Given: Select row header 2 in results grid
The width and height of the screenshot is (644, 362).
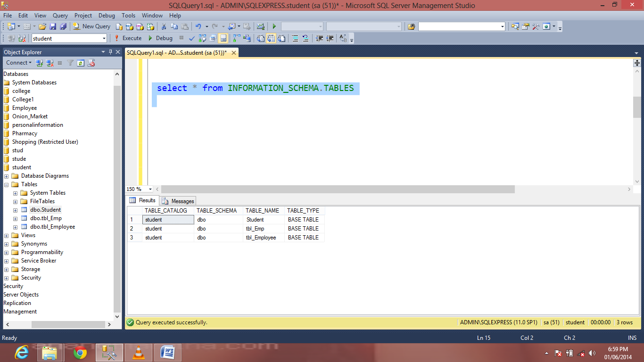Looking at the screenshot, I should pyautogui.click(x=134, y=229).
